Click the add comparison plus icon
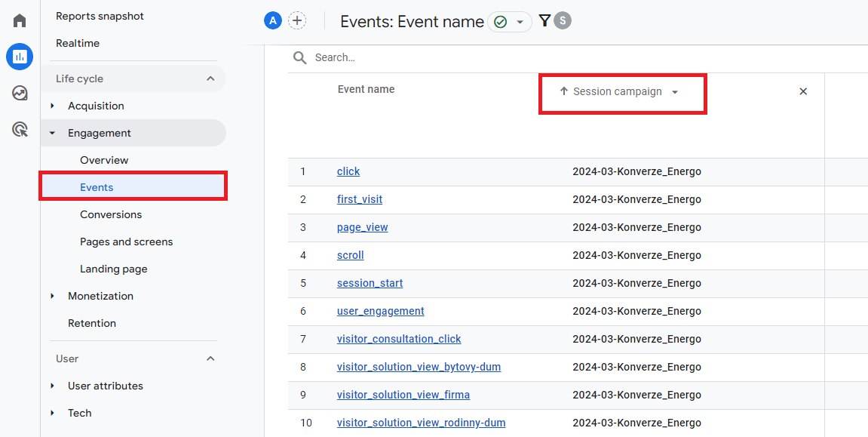 click(x=298, y=21)
